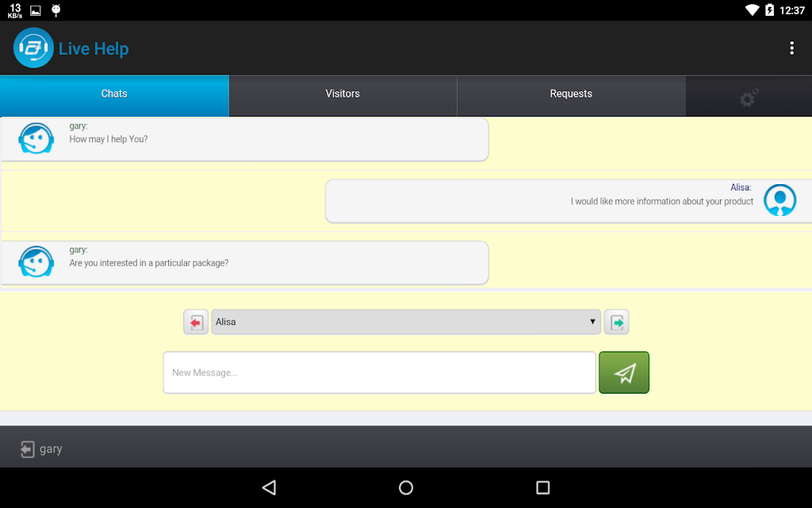Tap the Android home circle button
This screenshot has height=508, width=812.
(406, 487)
